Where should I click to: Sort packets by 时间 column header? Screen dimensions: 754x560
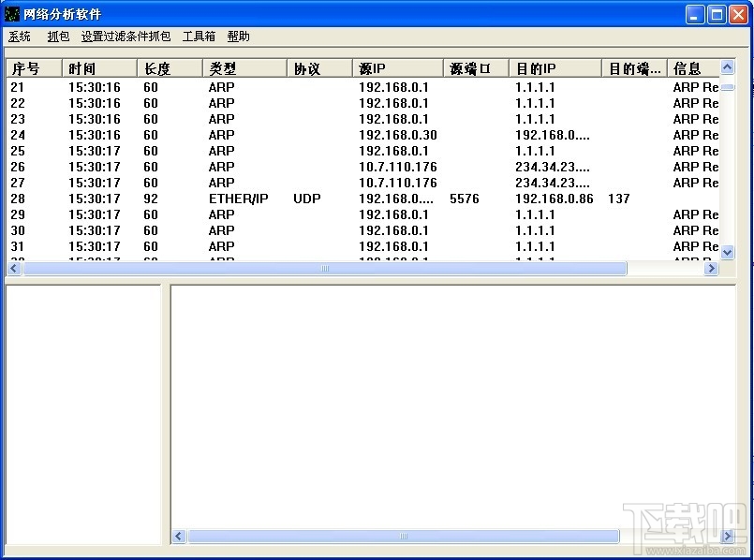99,68
